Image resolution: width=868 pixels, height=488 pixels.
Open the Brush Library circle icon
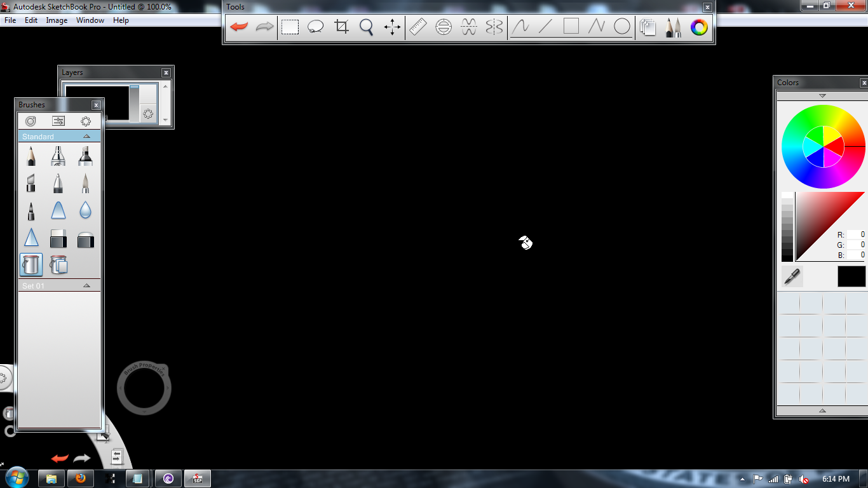31,121
